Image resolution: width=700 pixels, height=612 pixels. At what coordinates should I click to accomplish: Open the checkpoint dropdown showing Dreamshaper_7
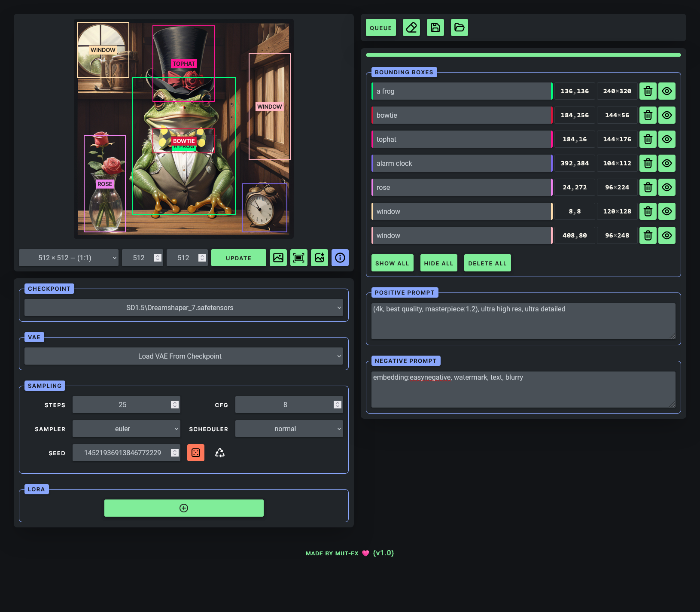click(x=184, y=308)
